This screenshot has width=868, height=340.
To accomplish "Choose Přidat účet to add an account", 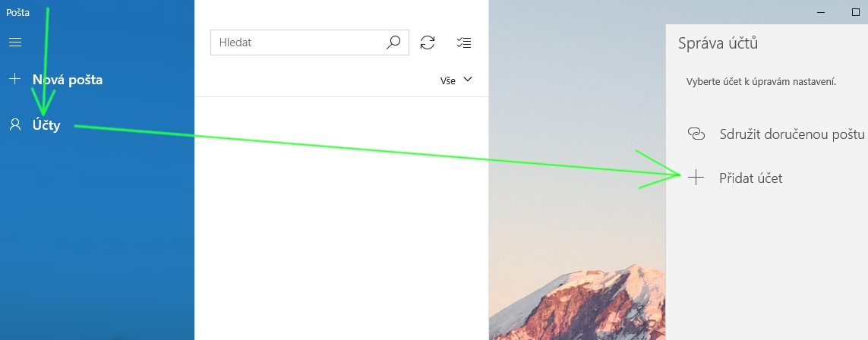I will tap(750, 178).
